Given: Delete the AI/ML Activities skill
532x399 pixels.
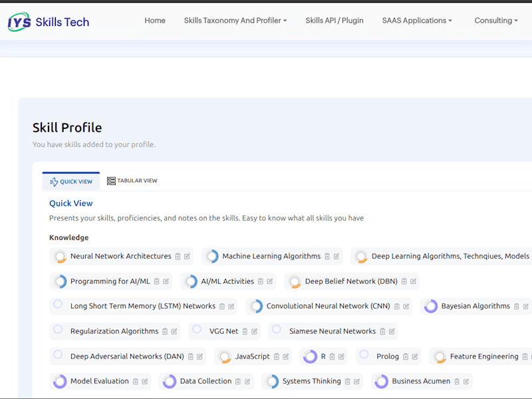Looking at the screenshot, I should pos(261,281).
